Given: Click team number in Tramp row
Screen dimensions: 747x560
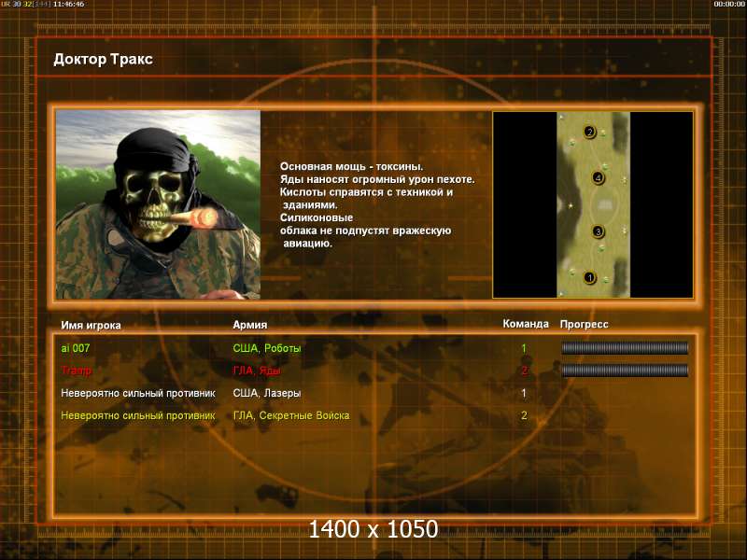Looking at the screenshot, I should click(x=524, y=371).
